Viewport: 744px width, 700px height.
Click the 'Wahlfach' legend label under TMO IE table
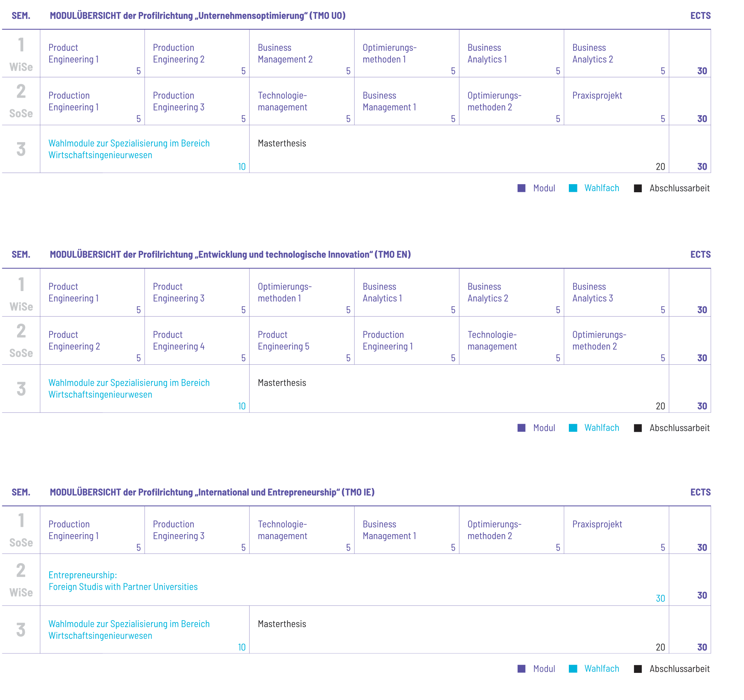click(x=602, y=669)
